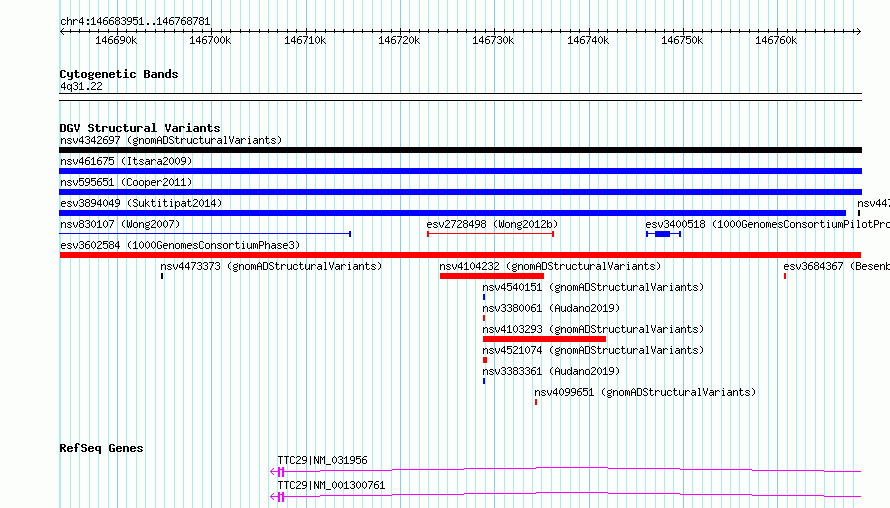The width and height of the screenshot is (890, 508).
Task: Select the red nsv4103293 gnomAD bar
Action: coord(544,339)
